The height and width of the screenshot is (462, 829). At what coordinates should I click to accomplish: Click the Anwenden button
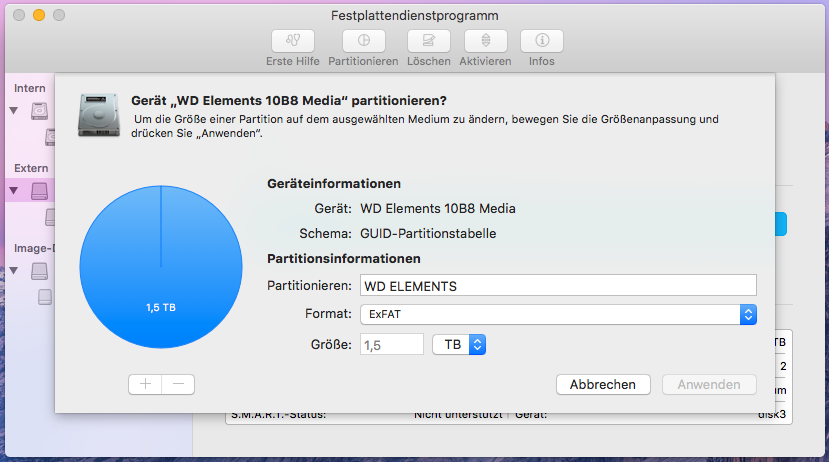(x=709, y=384)
